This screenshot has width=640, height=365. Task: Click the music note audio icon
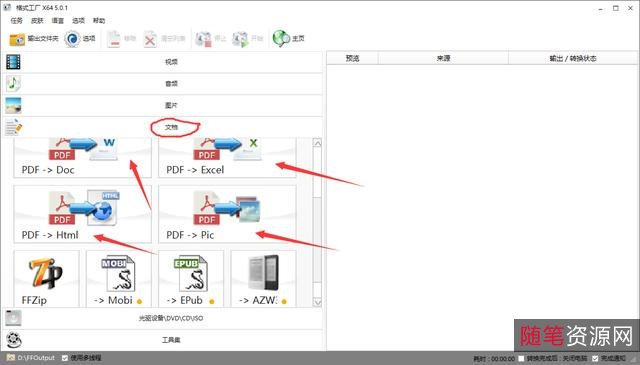[x=13, y=84]
